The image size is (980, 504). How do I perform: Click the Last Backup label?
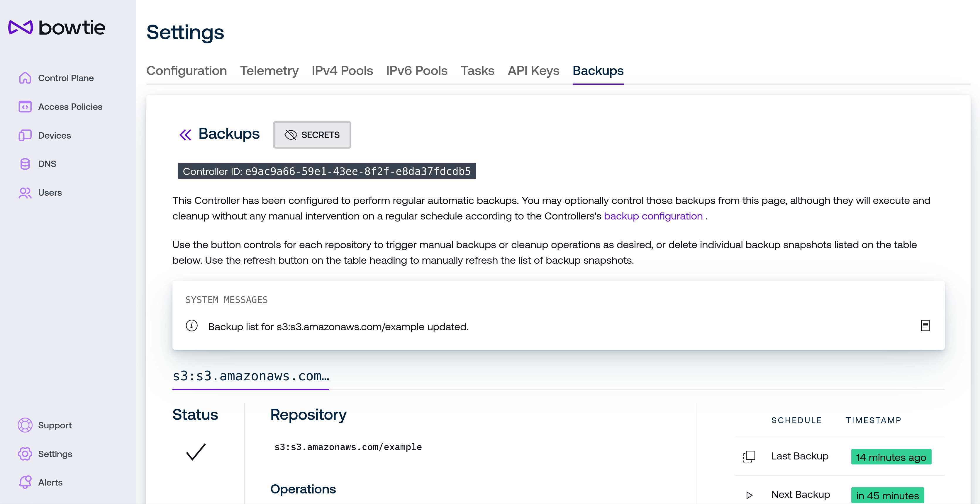[x=800, y=456]
